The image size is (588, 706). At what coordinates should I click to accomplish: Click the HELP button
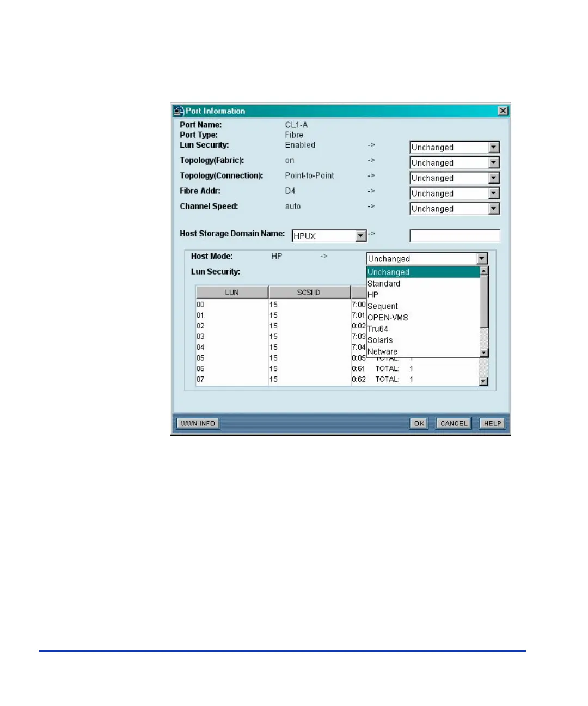492,423
